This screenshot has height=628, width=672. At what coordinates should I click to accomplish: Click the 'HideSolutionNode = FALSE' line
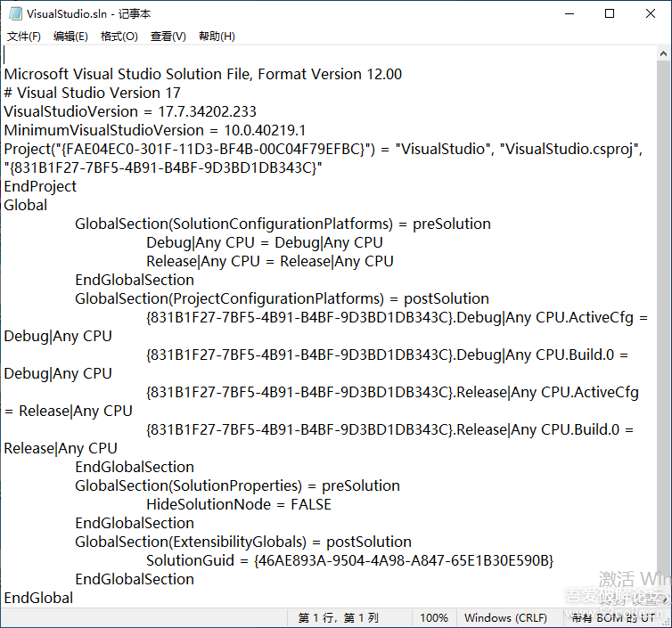pos(239,504)
